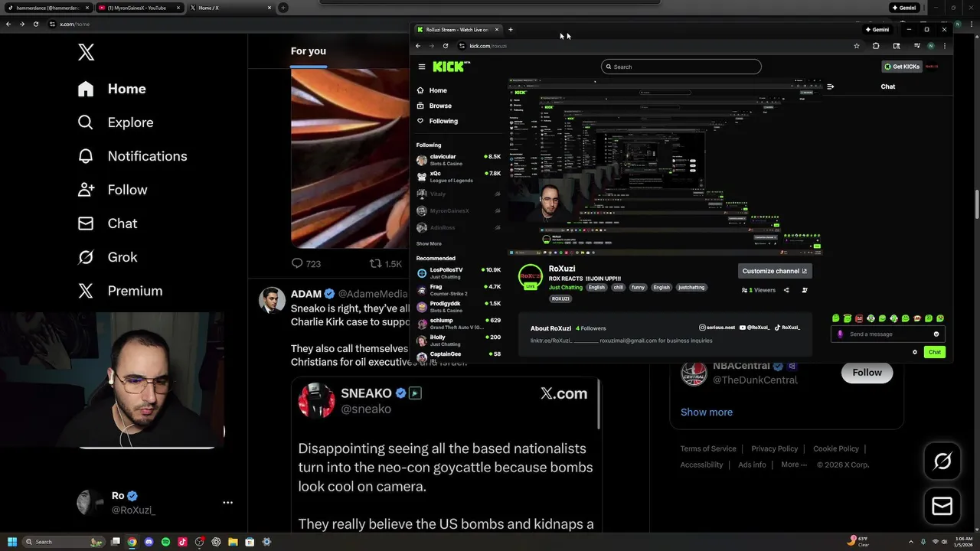
Task: Open Notifications in the X sidebar
Action: 132,156
